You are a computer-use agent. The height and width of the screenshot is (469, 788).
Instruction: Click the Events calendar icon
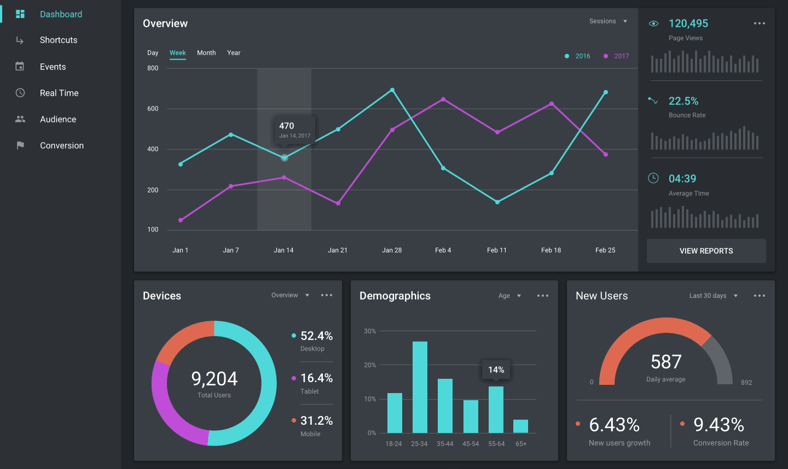(x=20, y=66)
